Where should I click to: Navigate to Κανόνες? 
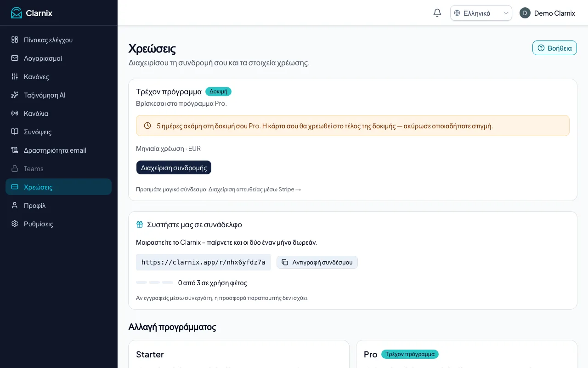(58, 76)
